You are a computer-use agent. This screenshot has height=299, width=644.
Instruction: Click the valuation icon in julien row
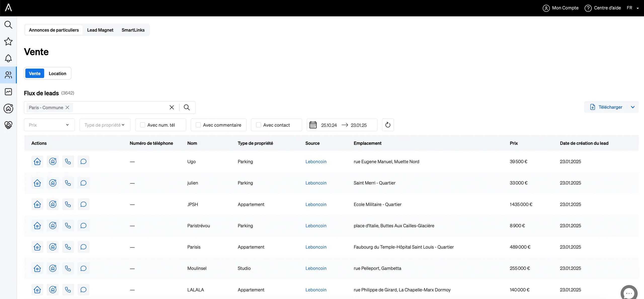53,183
